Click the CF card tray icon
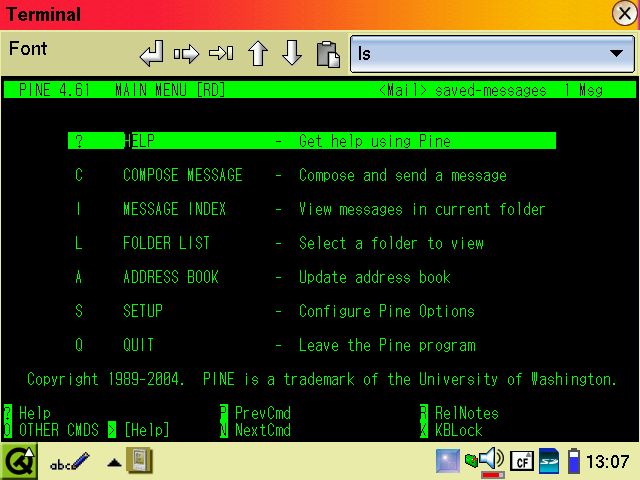The height and width of the screenshot is (480, 640). click(522, 462)
